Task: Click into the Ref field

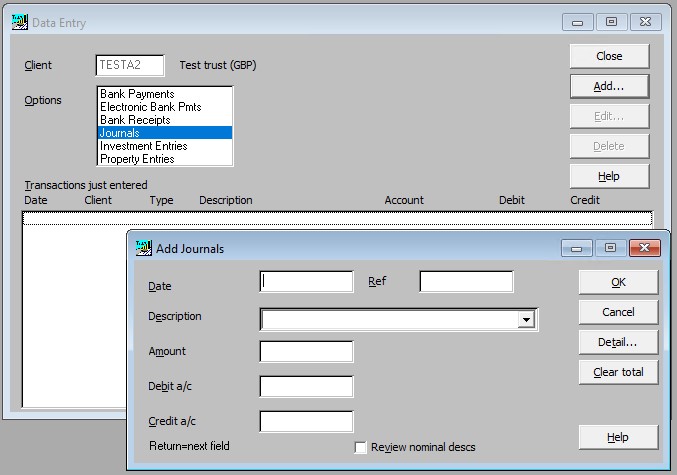Action: 466,282
